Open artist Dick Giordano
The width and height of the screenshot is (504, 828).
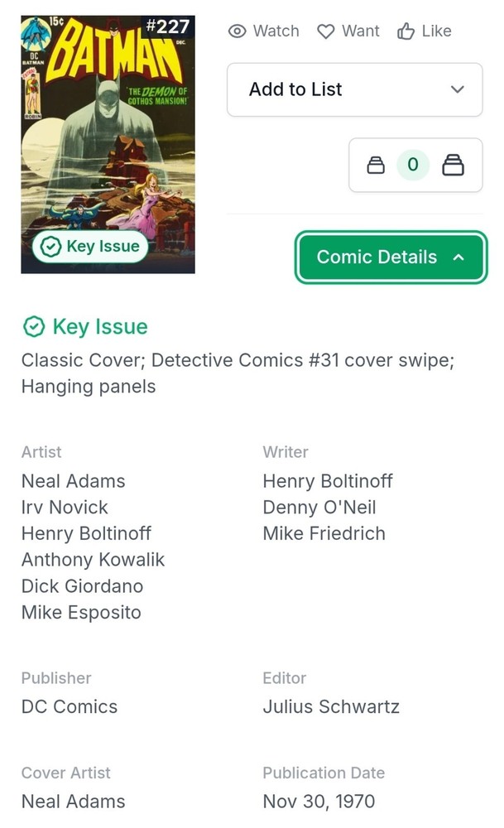click(82, 586)
